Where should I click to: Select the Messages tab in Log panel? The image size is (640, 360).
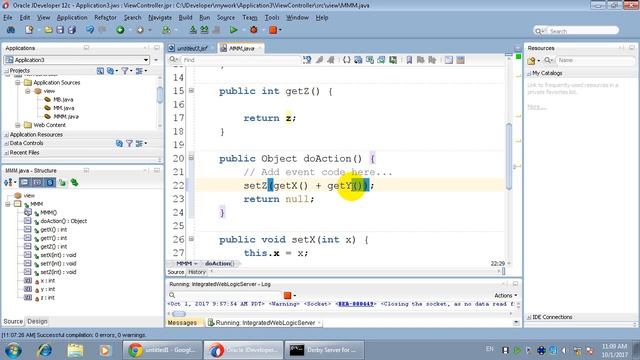(x=182, y=323)
